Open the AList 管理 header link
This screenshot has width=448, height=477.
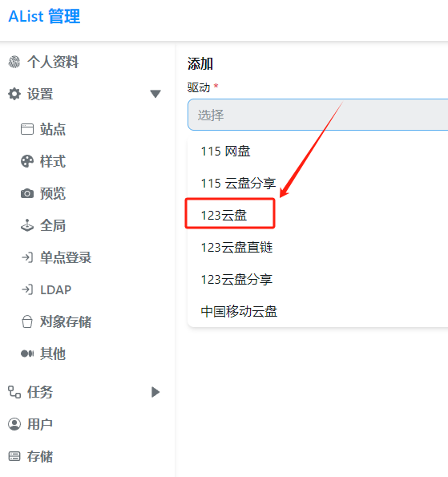44,16
